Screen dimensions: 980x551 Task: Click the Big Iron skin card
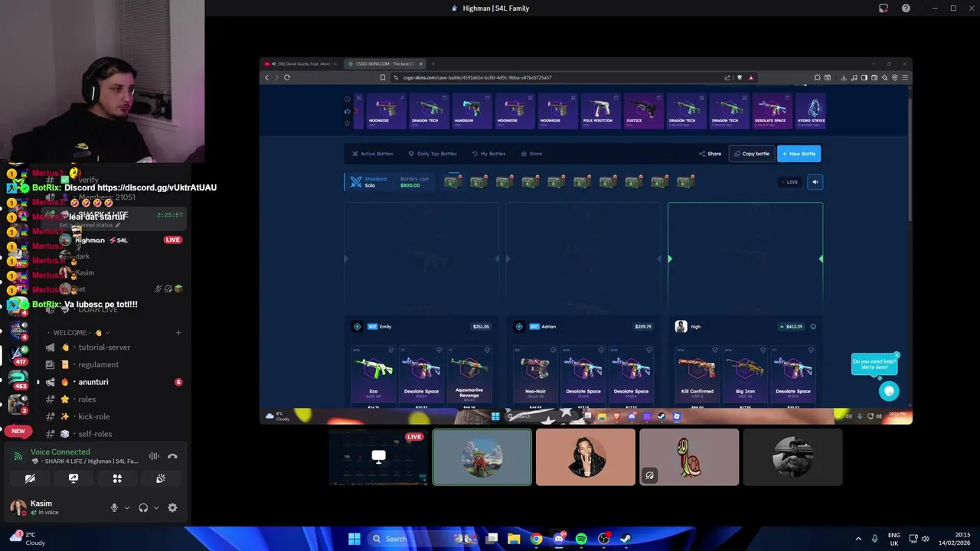click(x=745, y=375)
